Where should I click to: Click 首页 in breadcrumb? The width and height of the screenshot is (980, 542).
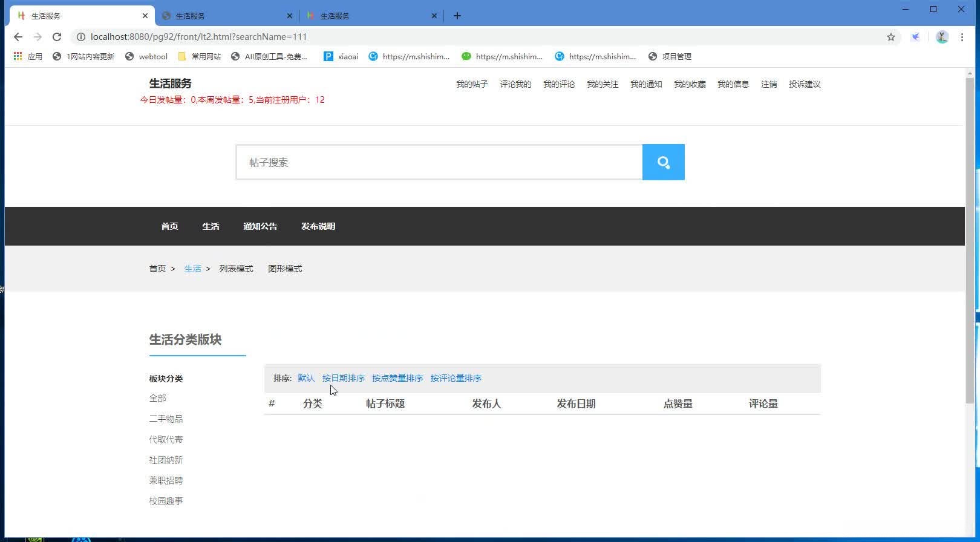pos(157,269)
